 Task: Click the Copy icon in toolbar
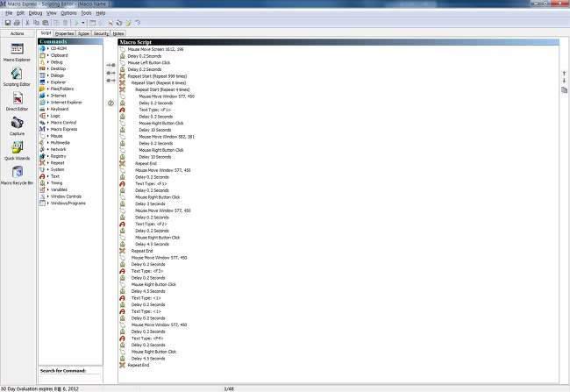pos(36,23)
